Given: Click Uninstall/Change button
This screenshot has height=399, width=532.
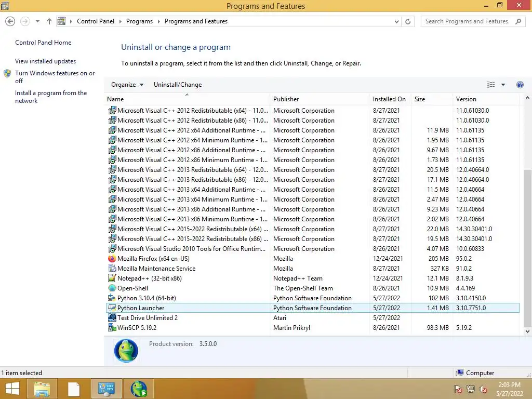Looking at the screenshot, I should (x=178, y=85).
